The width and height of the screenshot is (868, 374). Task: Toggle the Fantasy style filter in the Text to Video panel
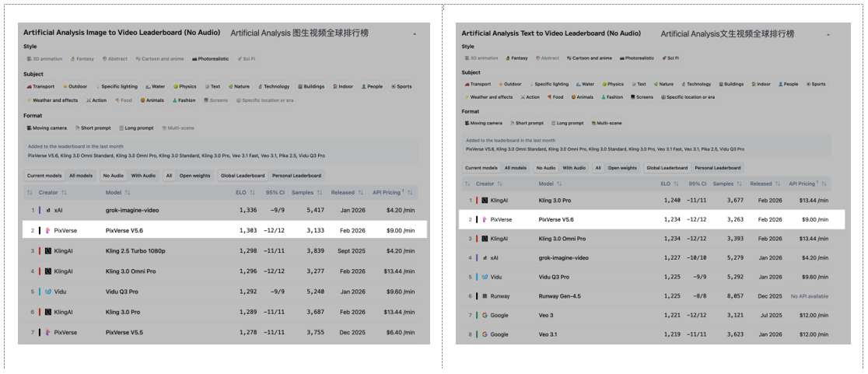coord(516,58)
